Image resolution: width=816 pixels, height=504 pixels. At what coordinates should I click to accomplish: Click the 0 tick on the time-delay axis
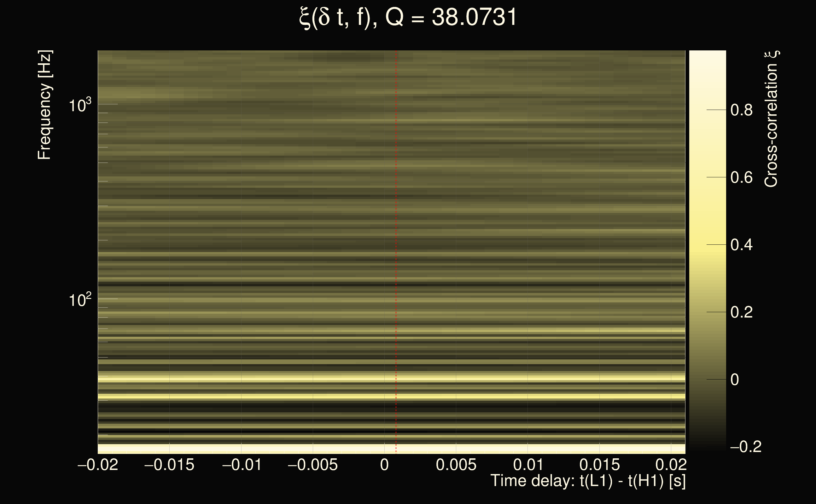point(384,465)
